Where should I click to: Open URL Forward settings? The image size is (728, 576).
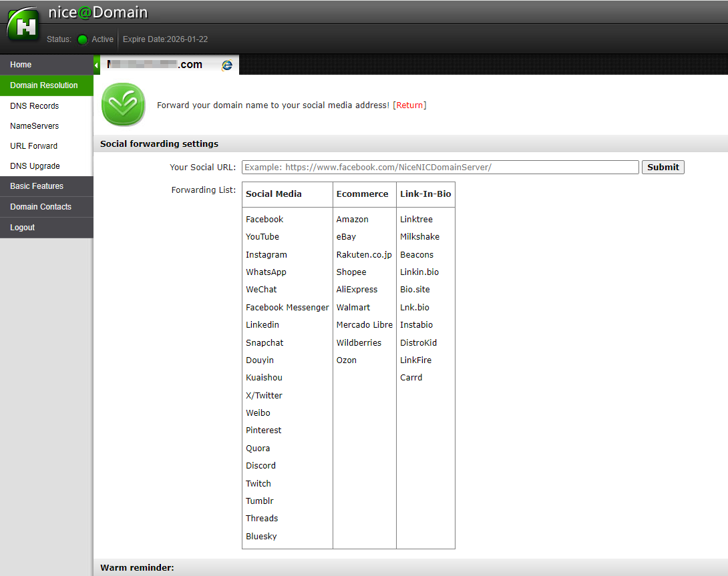pos(33,146)
